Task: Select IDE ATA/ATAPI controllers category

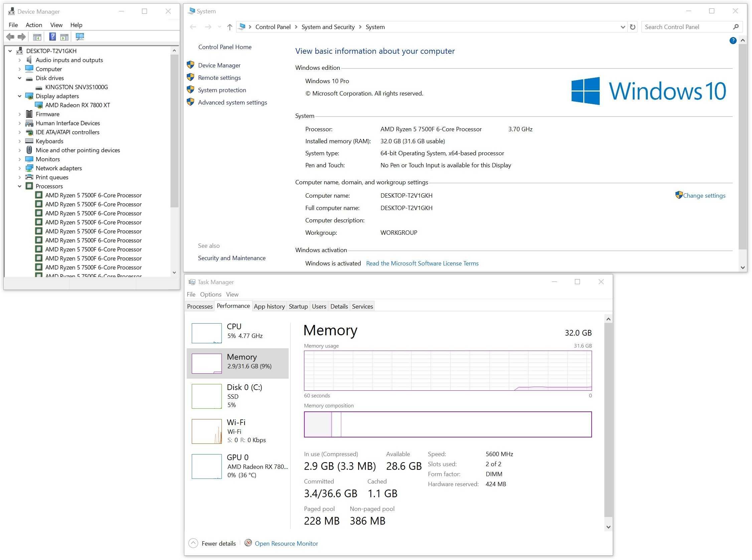Action: coord(67,132)
